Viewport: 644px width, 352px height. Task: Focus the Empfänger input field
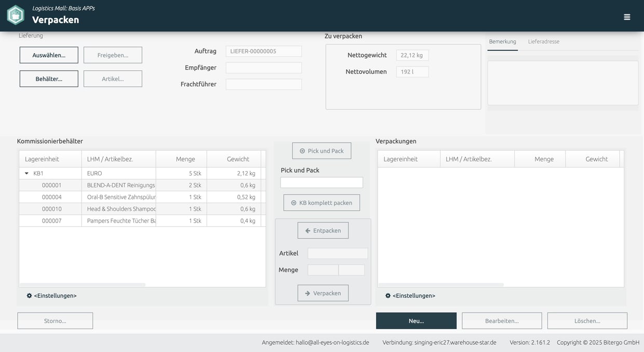(x=264, y=68)
